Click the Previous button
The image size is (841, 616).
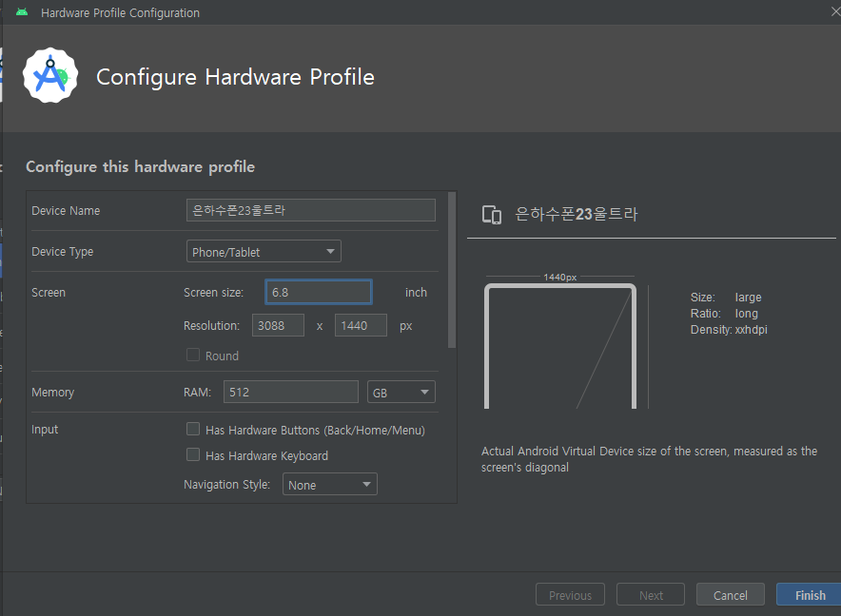(x=570, y=594)
